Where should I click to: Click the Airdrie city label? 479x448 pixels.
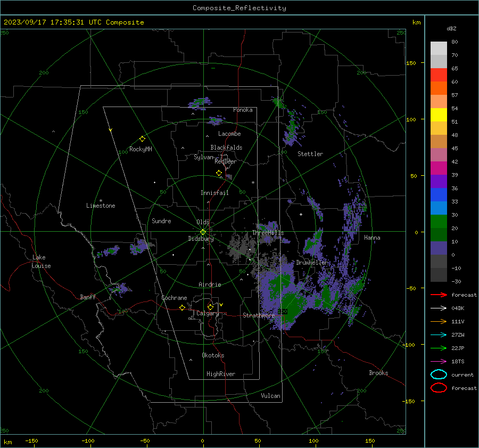coord(210,284)
